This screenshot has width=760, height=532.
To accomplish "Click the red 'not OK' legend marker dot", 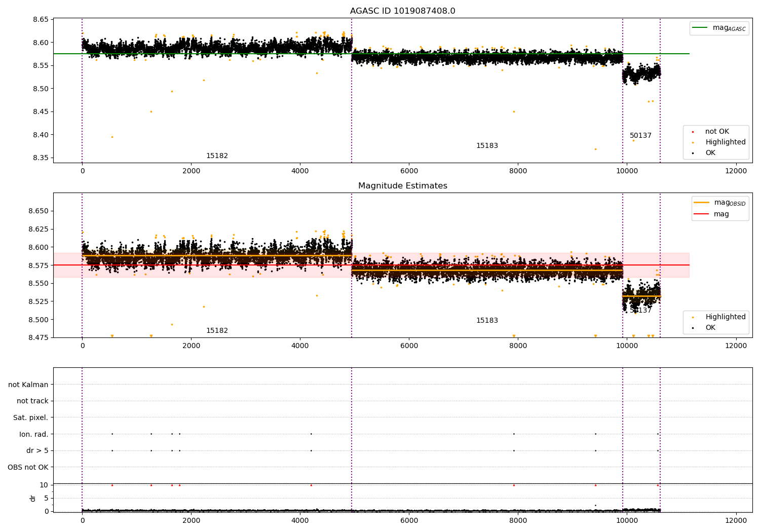I will [x=693, y=132].
